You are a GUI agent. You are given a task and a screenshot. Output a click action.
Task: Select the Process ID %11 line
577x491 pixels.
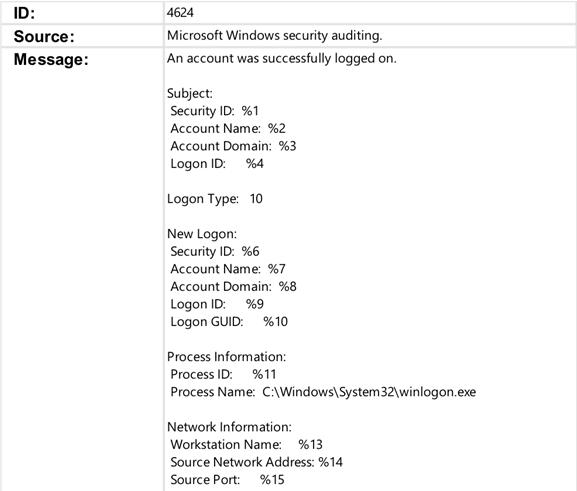(223, 375)
